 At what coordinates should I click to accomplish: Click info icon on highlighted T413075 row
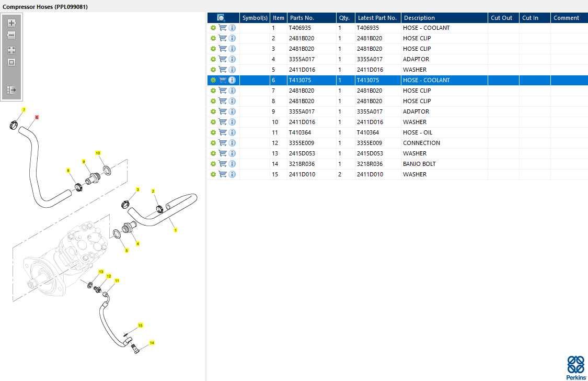(232, 80)
